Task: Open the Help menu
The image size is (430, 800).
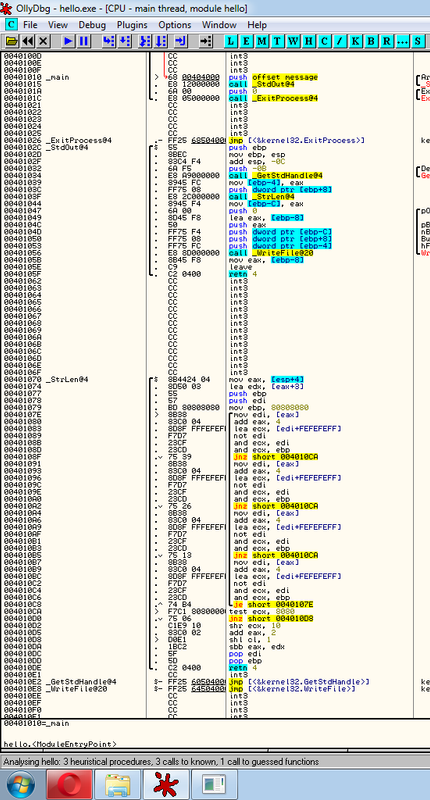Action: 257,24
